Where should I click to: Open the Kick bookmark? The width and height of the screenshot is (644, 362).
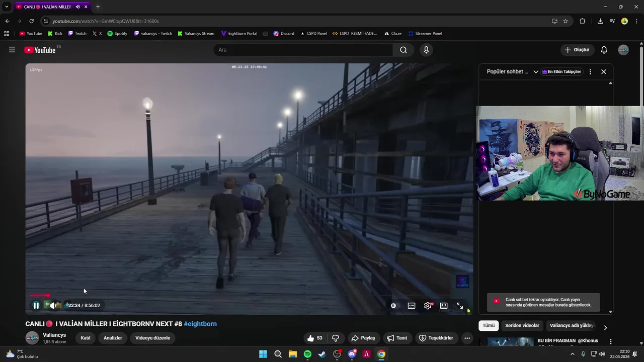point(55,34)
